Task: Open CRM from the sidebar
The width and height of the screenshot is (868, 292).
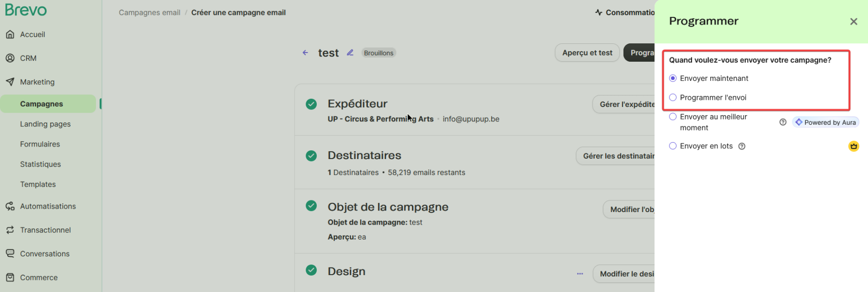Action: click(28, 58)
